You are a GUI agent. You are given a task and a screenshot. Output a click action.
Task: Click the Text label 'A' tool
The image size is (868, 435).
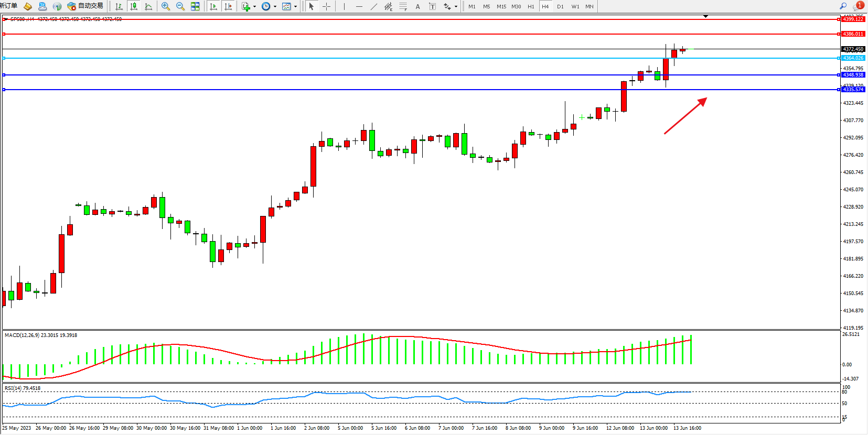pos(417,6)
